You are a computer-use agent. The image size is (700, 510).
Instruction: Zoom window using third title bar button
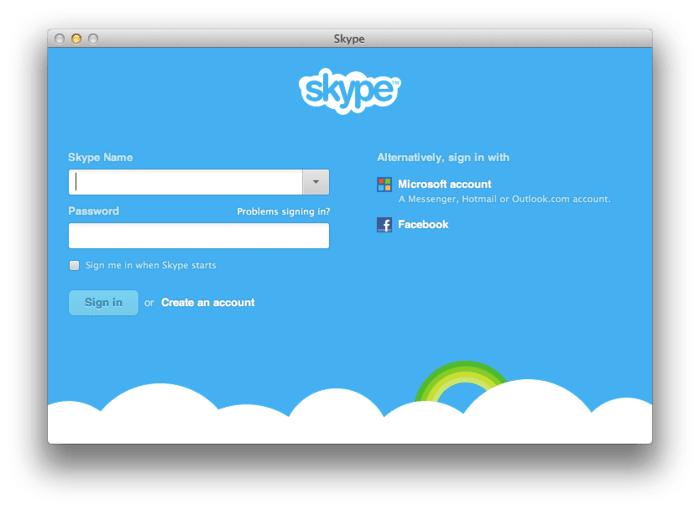[x=93, y=39]
